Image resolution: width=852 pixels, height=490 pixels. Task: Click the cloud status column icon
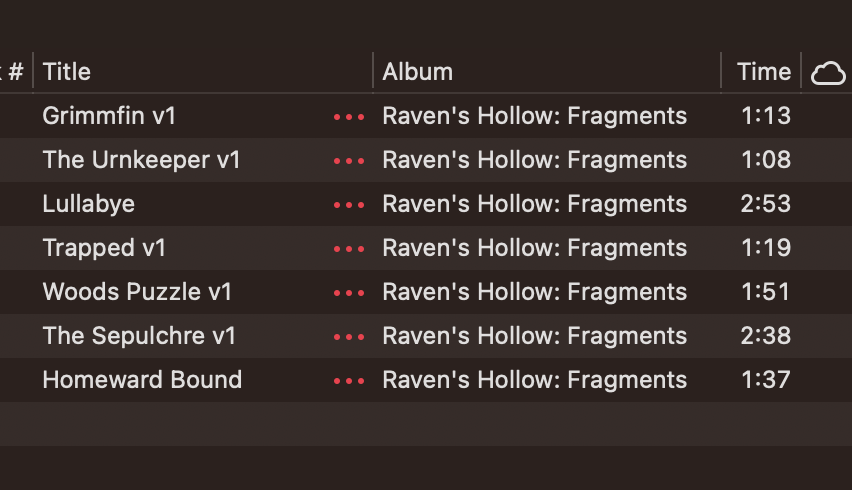pyautogui.click(x=828, y=73)
